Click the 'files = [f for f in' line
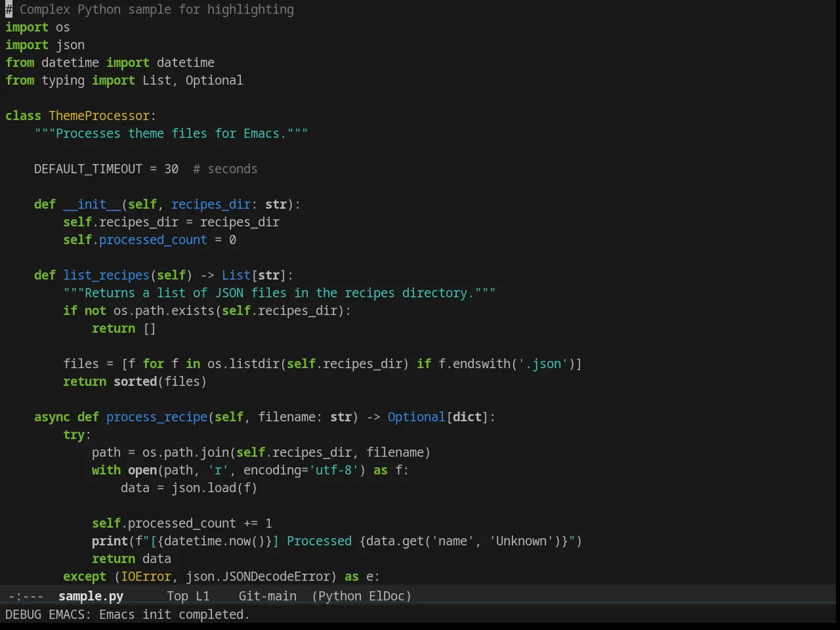Screen dimensions: 840x630 click(x=322, y=364)
